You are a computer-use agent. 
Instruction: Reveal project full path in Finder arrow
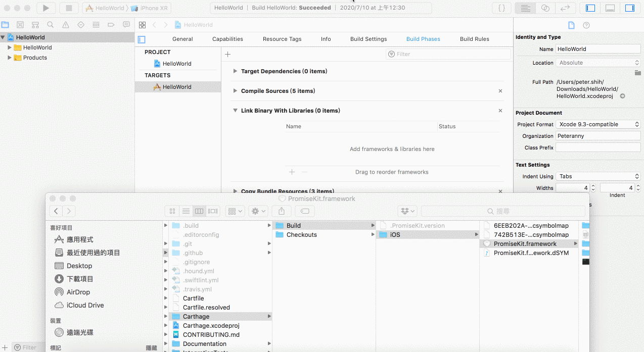pyautogui.click(x=623, y=96)
